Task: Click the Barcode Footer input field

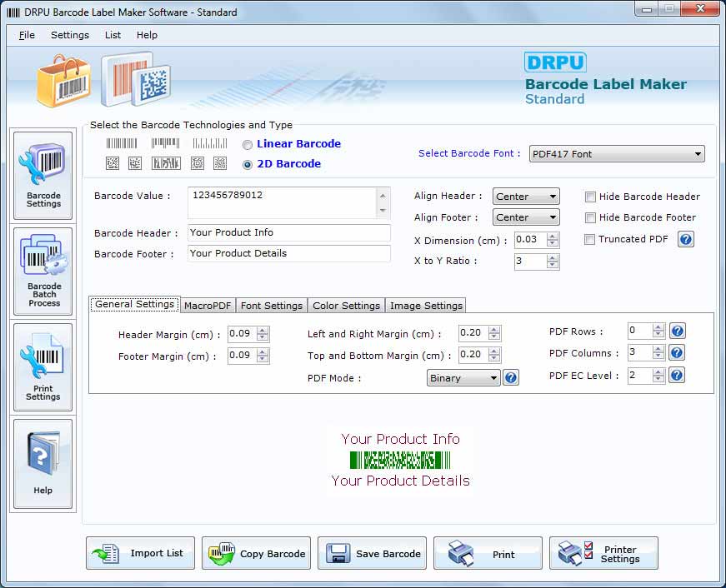Action: click(x=289, y=253)
